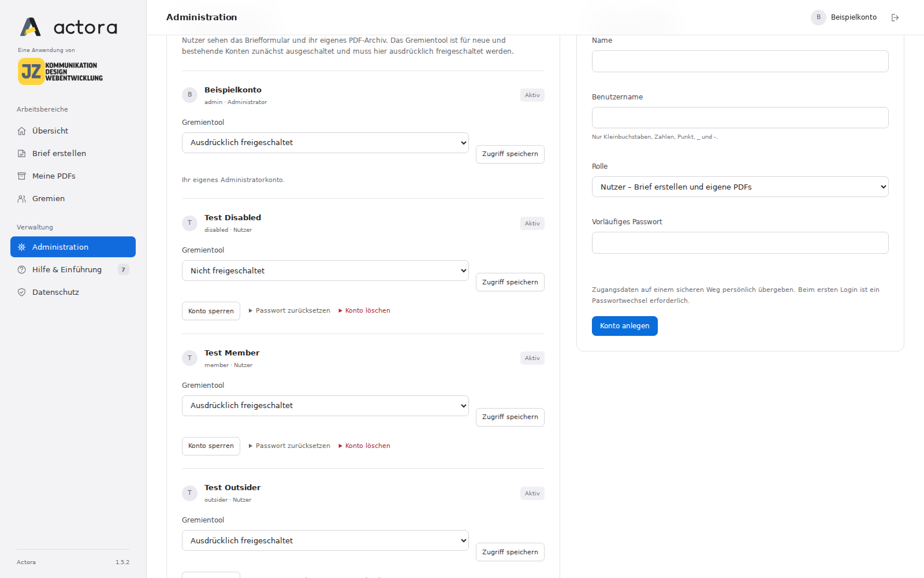Expand Konto löschen for Test Disabled

[x=364, y=311]
